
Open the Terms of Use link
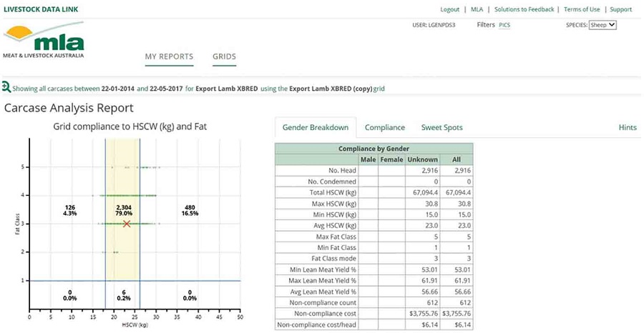(582, 9)
